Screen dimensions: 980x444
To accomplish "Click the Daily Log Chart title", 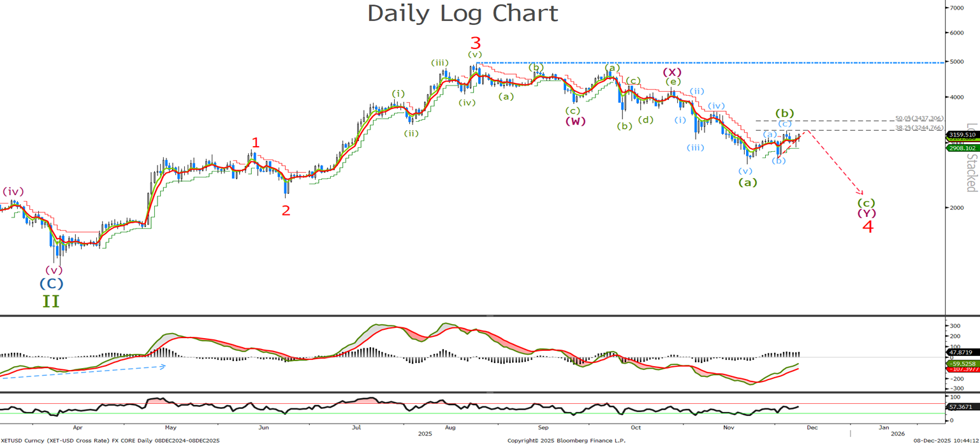I will pos(462,13).
